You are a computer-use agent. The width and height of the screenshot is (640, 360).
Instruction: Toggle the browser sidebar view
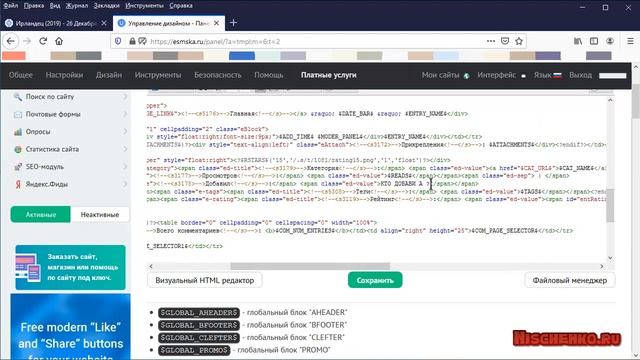(x=594, y=41)
